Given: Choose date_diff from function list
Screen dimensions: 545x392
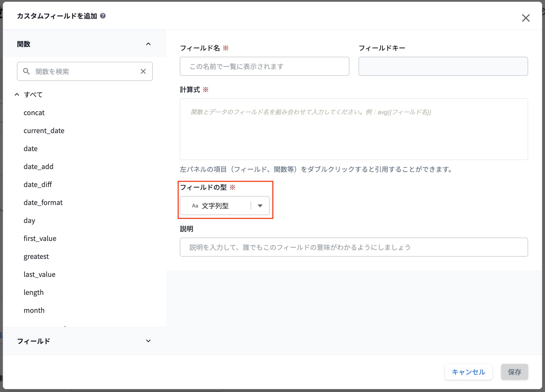Looking at the screenshot, I should point(38,184).
